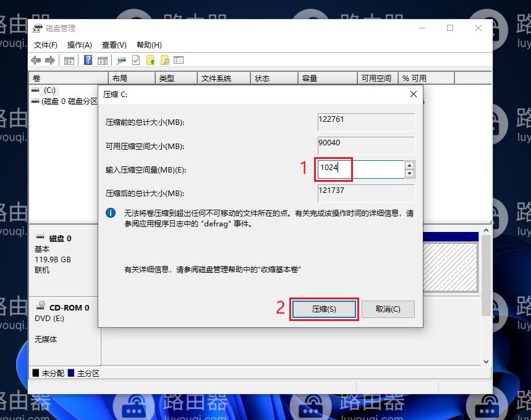This screenshot has width=531, height=420.
Task: Select the (C:) volume row
Action: [x=49, y=90]
